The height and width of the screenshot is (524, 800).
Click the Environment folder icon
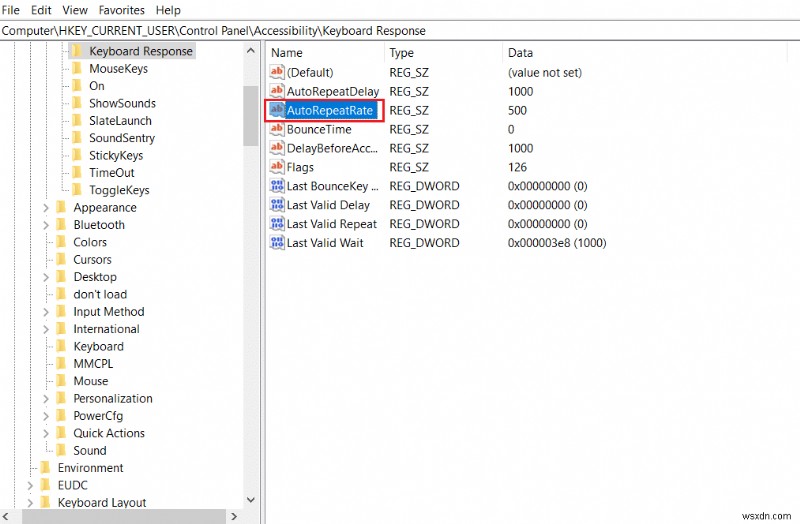[45, 467]
